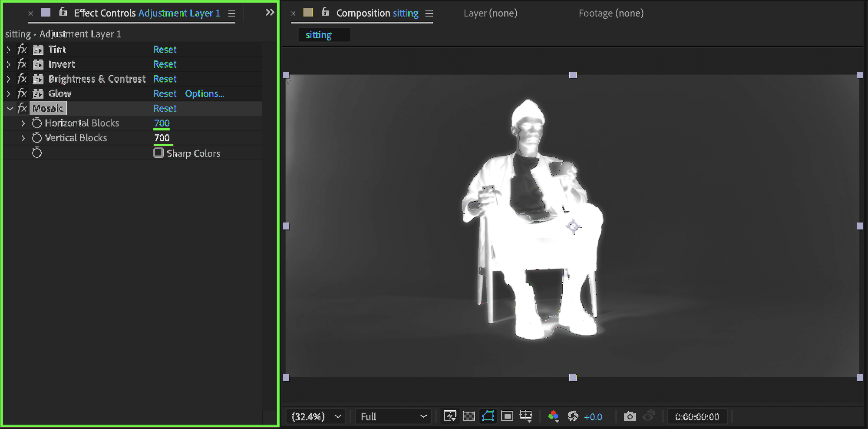Toggle Horizontal Blocks stopwatch keyframing
Viewport: 868px width, 429px height.
tap(37, 123)
